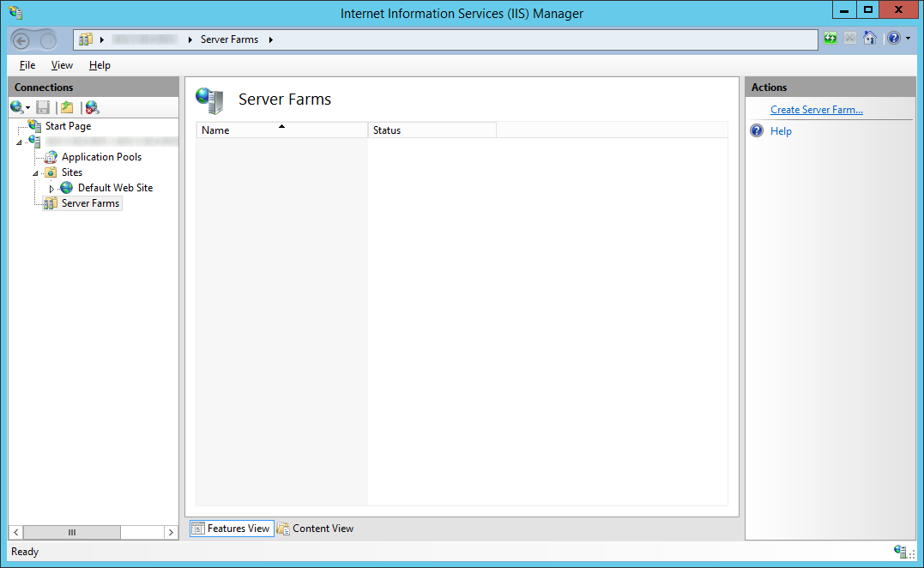Viewport: 924px width, 568px height.
Task: Click the Sites folder icon
Action: pyautogui.click(x=51, y=172)
